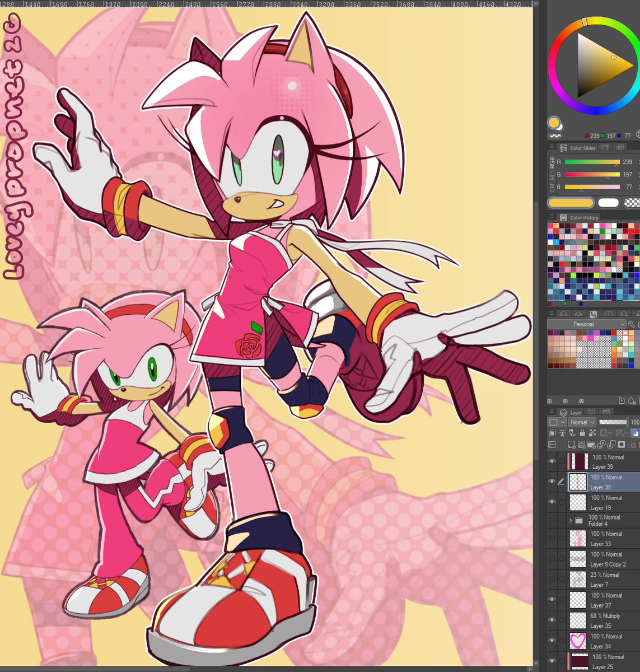Toggle the eye icon for Layer 35
The width and height of the screenshot is (640, 672).
pos(552,620)
